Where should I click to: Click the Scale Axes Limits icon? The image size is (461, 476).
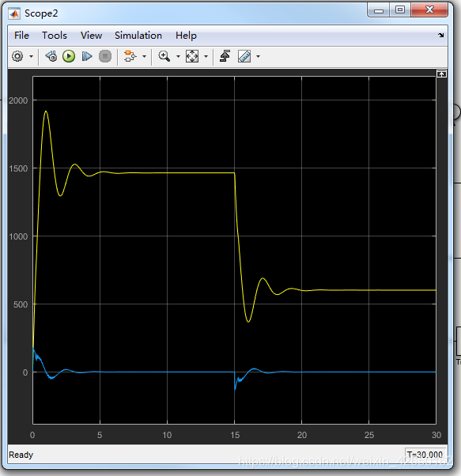pyautogui.click(x=192, y=56)
